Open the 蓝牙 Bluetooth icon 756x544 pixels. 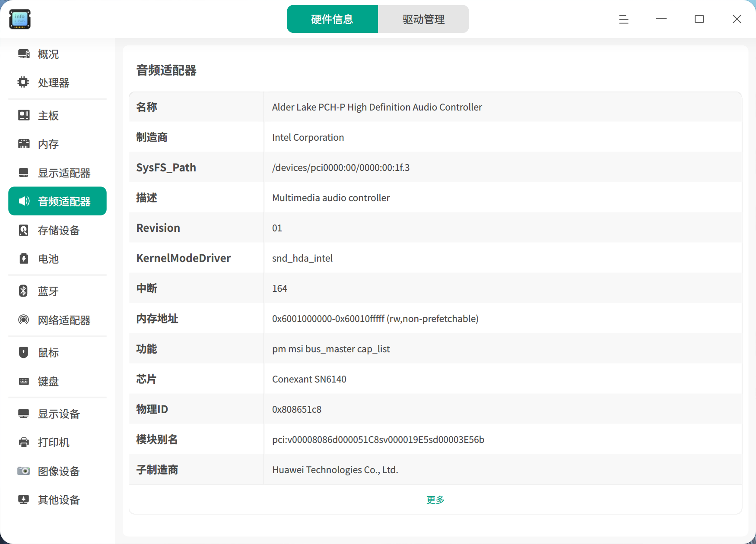(x=23, y=291)
